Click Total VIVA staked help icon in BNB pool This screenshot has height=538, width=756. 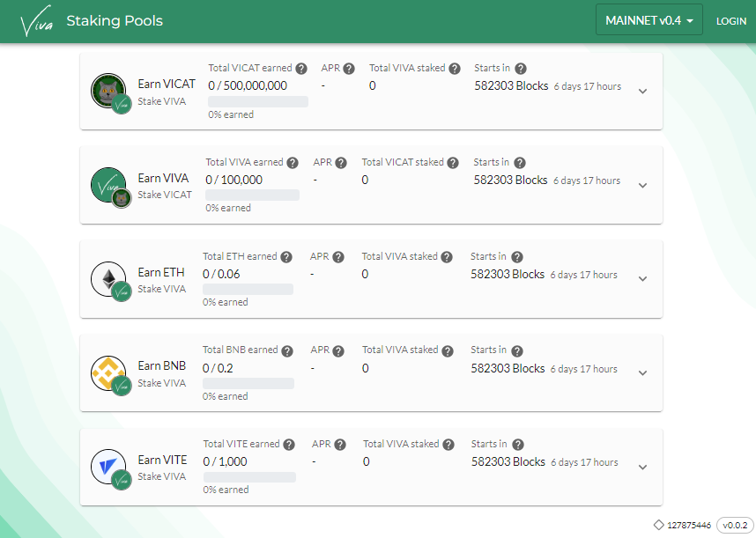[448, 350]
